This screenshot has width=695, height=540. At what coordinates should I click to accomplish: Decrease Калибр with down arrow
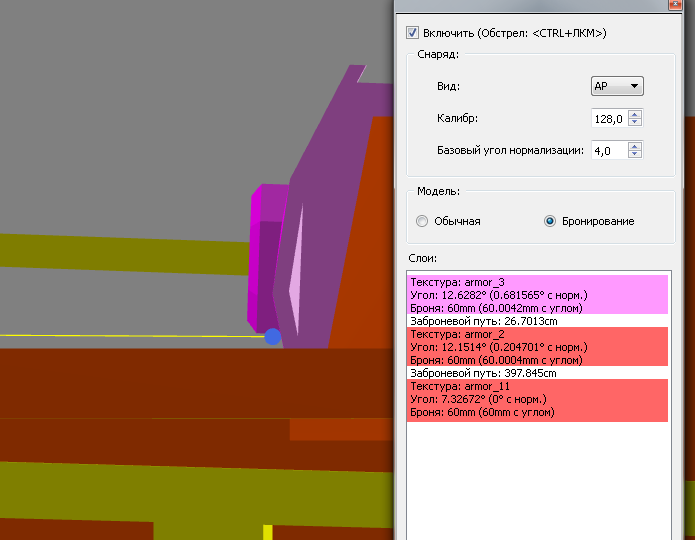tap(635, 122)
